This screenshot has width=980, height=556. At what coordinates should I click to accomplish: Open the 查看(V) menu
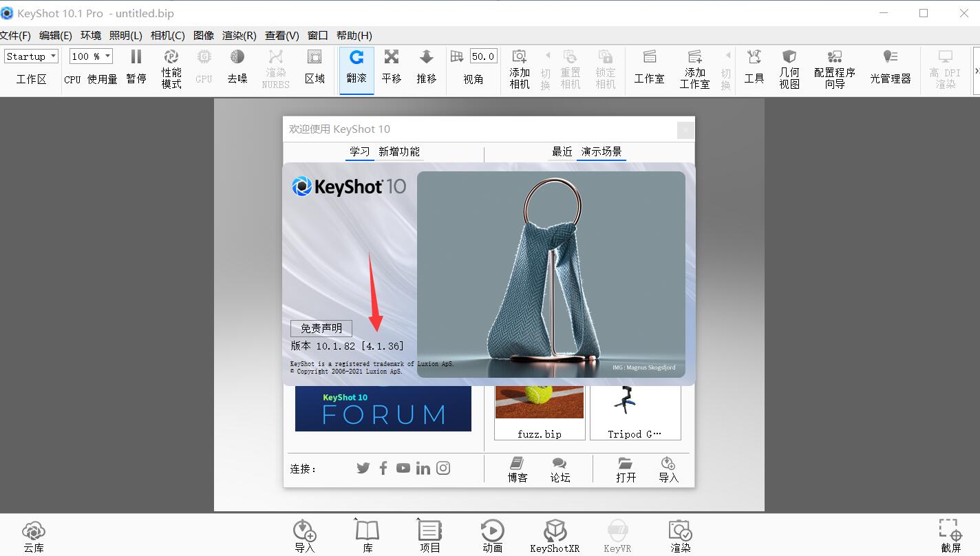pos(282,35)
